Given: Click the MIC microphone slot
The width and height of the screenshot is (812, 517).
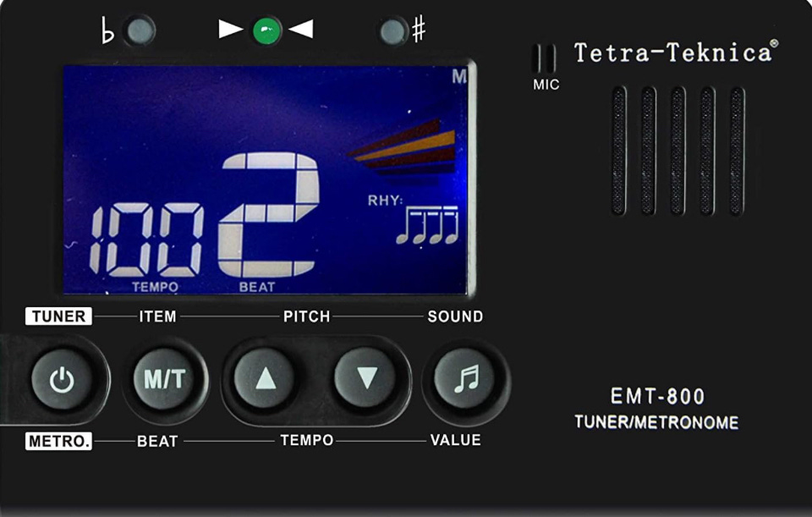Looking at the screenshot, I should click(545, 58).
